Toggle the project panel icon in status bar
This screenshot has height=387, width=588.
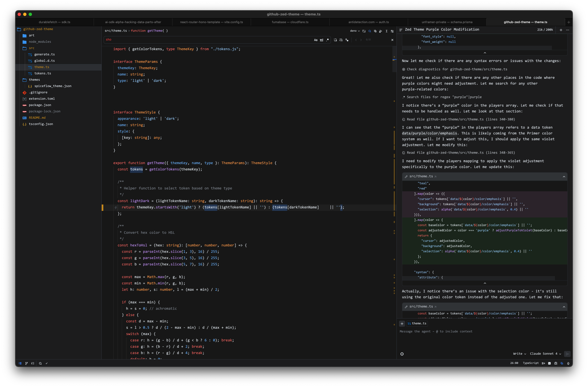20,363
